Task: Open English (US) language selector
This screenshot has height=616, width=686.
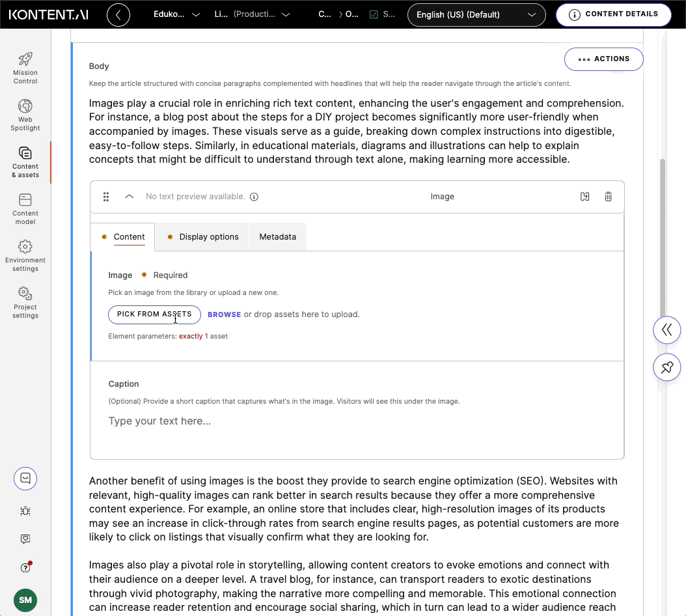Action: tap(476, 15)
